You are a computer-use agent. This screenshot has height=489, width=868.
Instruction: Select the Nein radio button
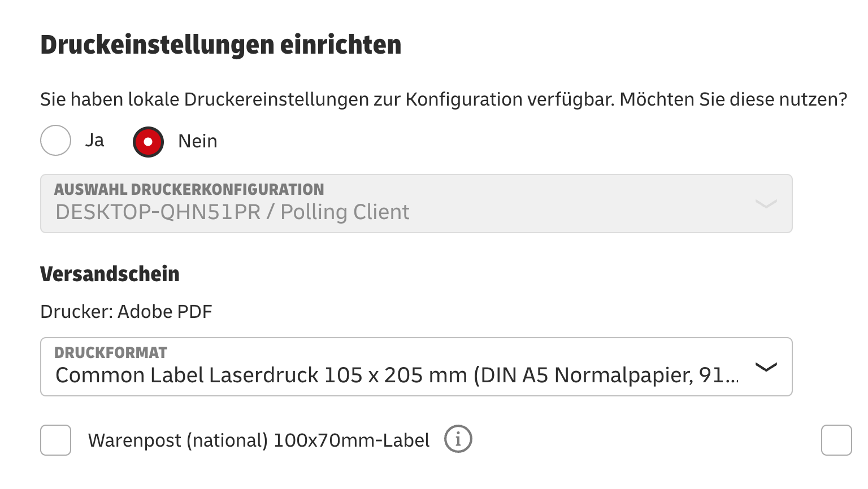tap(148, 142)
